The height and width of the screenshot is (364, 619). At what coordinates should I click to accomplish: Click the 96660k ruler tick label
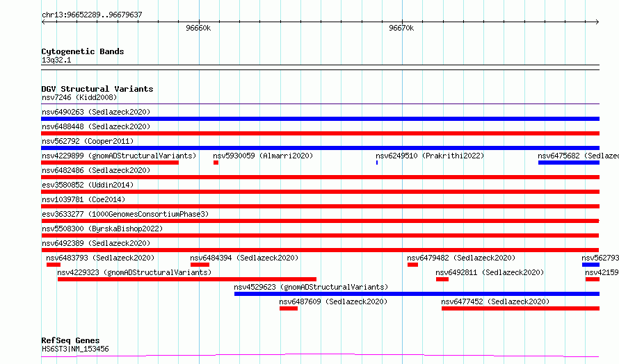tap(198, 28)
